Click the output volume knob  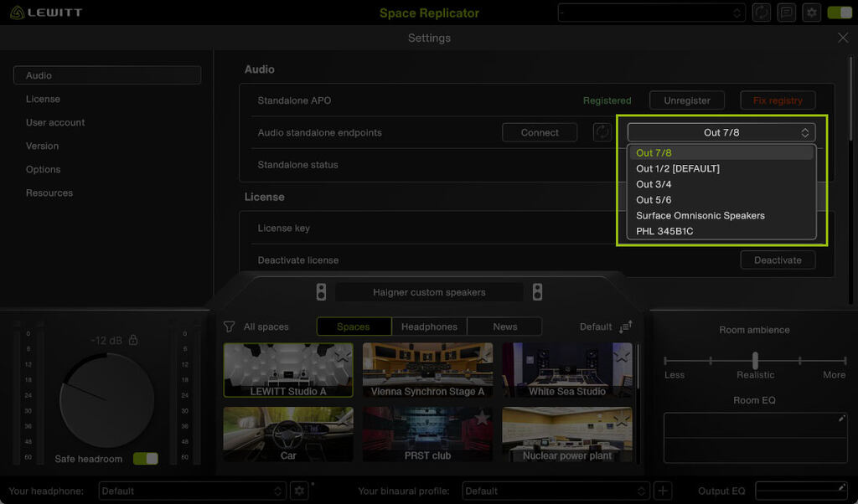pyautogui.click(x=106, y=400)
